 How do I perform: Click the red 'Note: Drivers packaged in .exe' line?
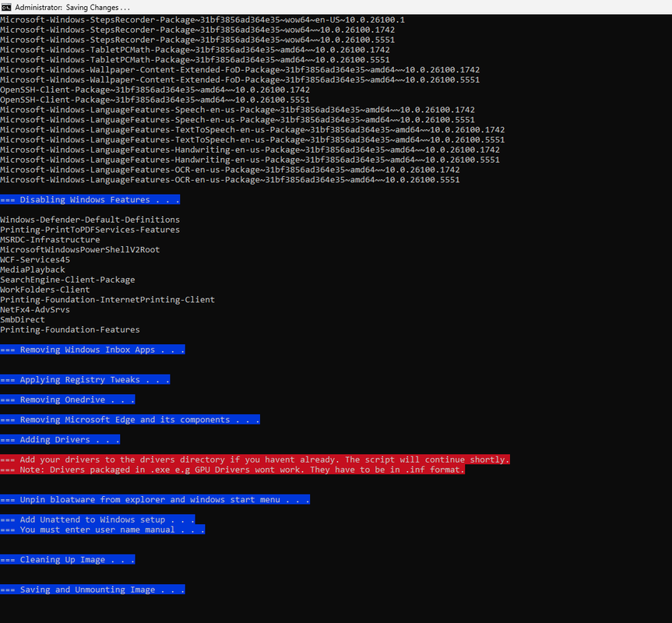click(232, 470)
